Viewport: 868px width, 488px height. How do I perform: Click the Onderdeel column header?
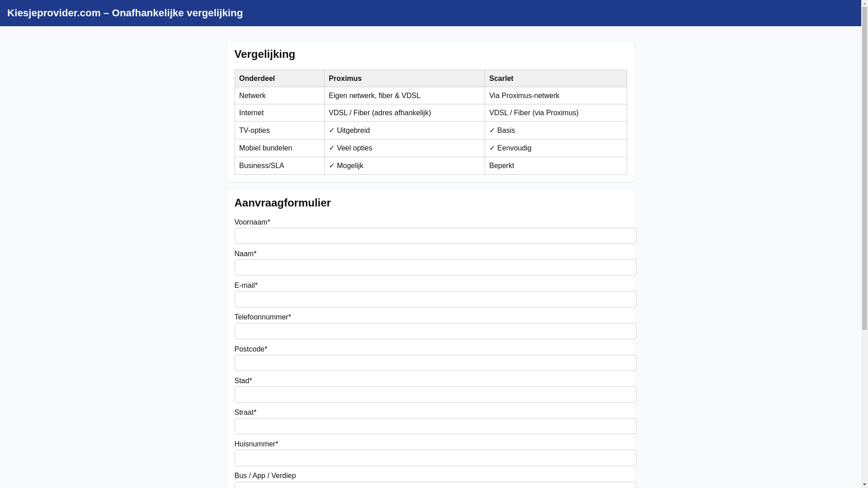coord(279,79)
